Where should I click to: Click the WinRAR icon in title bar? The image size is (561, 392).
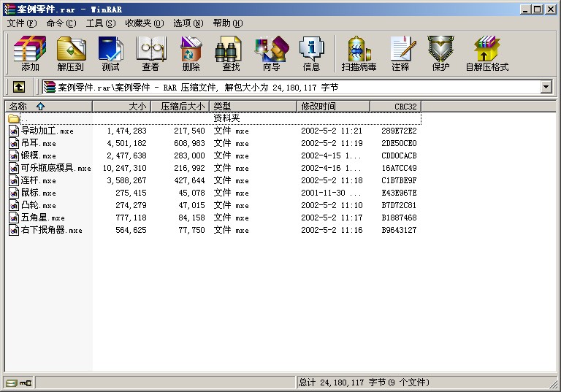tap(9, 9)
